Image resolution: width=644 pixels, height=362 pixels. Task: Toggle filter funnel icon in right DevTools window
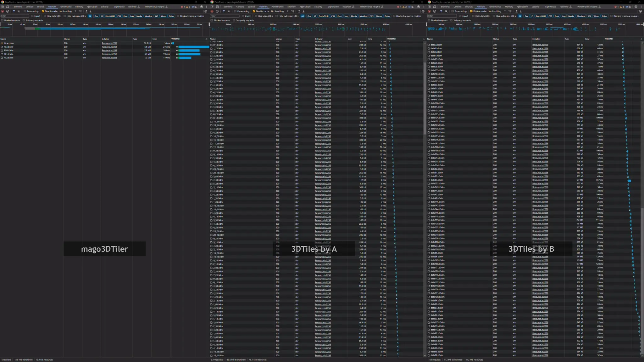tap(441, 11)
